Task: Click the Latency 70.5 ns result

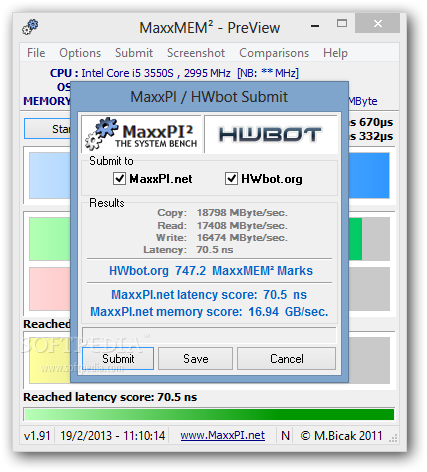Action: click(x=188, y=250)
